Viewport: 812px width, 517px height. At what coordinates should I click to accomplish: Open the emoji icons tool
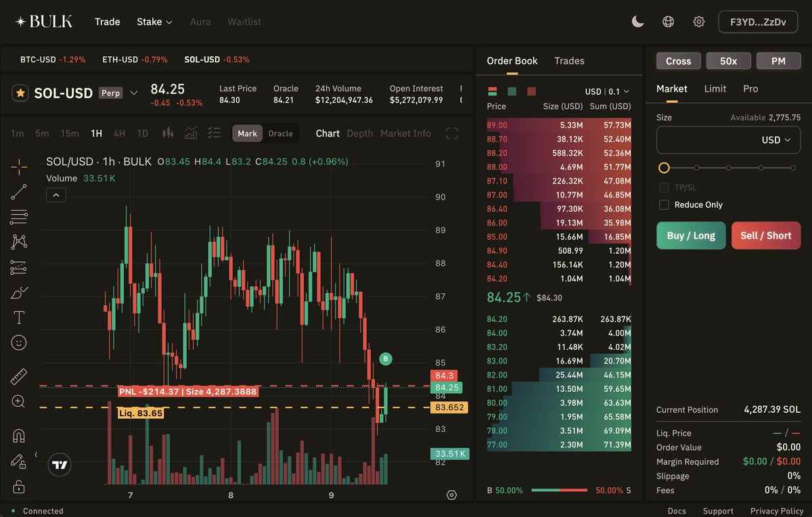click(x=19, y=342)
